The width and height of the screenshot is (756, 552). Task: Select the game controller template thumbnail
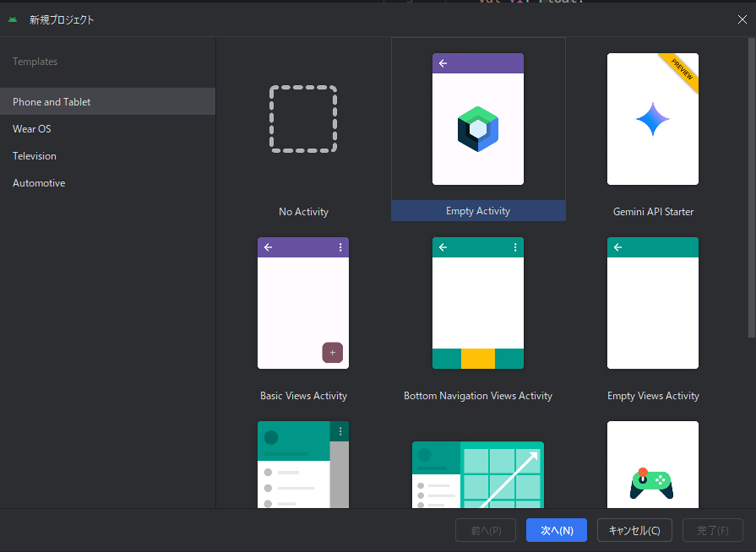(x=653, y=465)
